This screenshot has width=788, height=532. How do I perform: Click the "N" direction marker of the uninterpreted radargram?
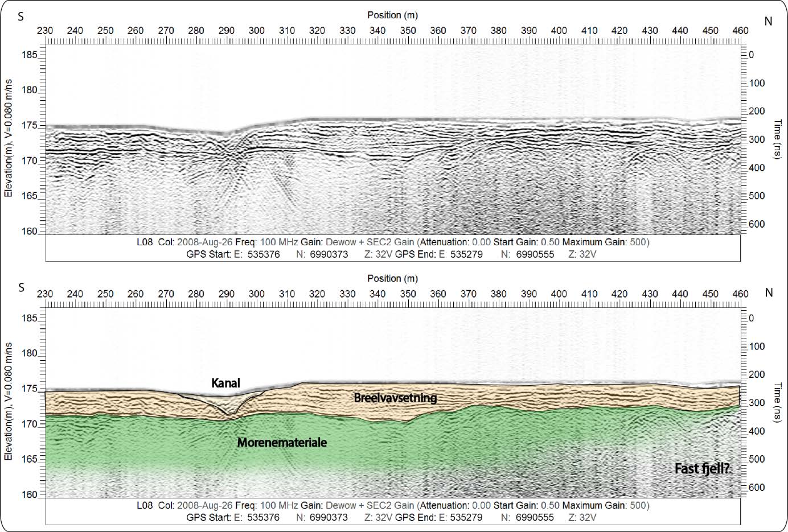[x=768, y=21]
